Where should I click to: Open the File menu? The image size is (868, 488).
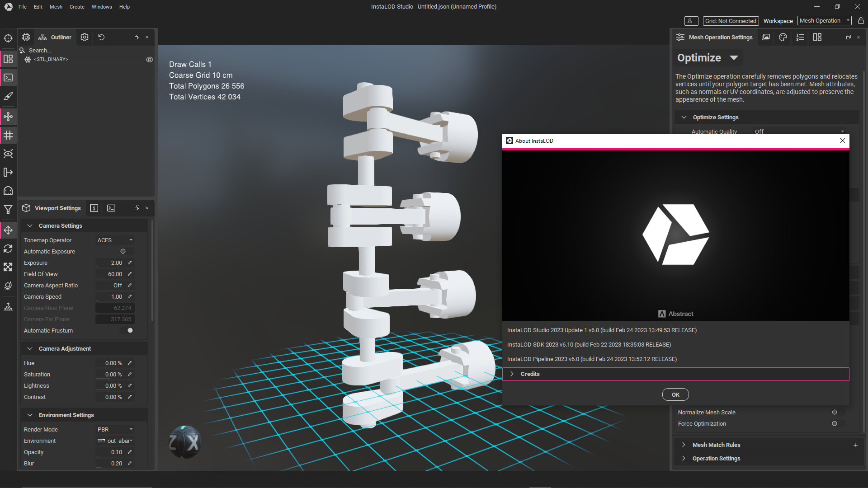[23, 7]
